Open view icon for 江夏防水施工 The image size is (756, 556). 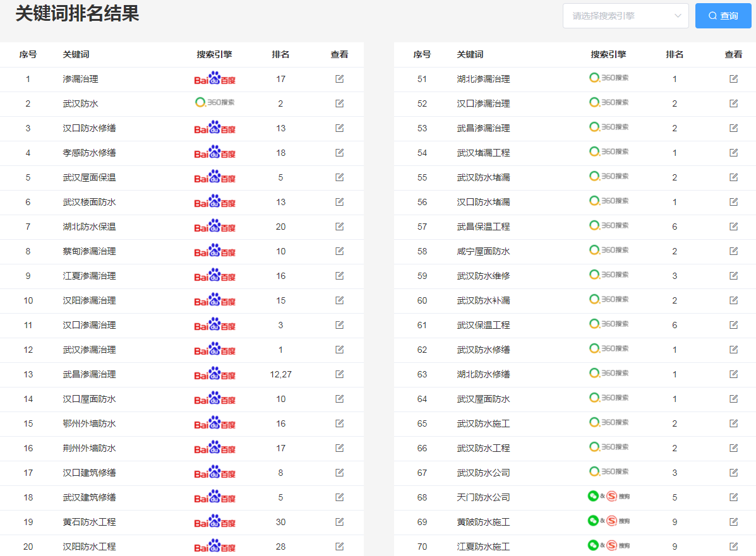click(x=733, y=546)
